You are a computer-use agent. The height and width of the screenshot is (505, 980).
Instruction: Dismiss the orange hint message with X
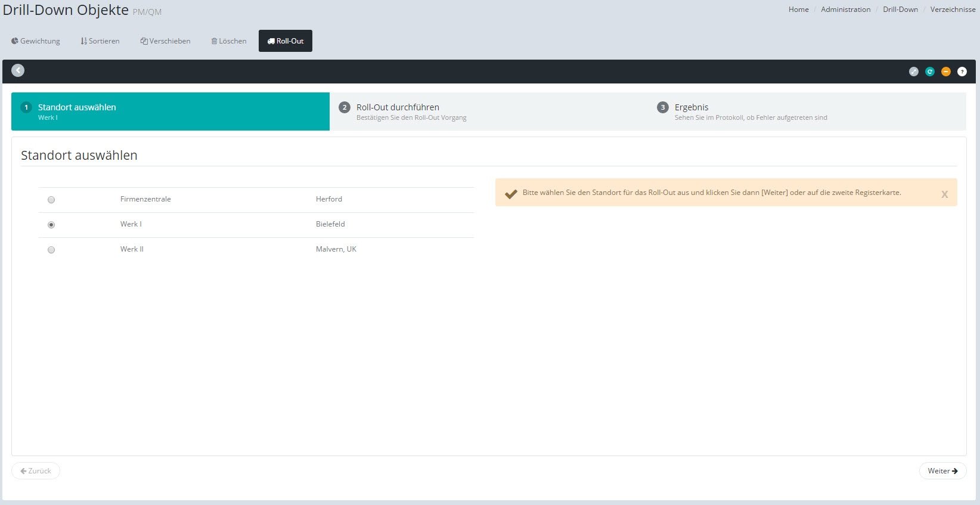[944, 194]
